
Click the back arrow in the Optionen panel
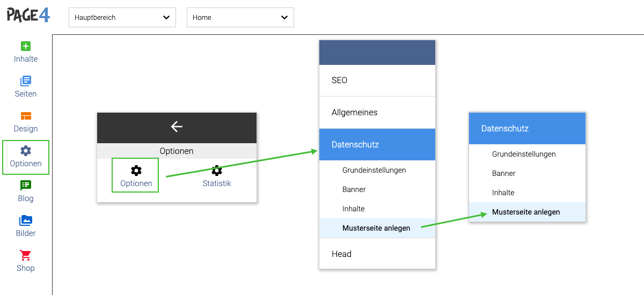(x=177, y=127)
